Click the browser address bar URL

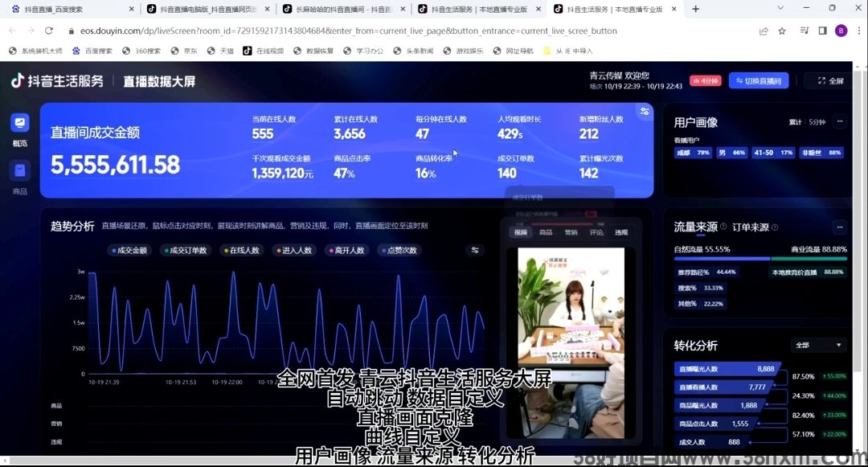[349, 31]
